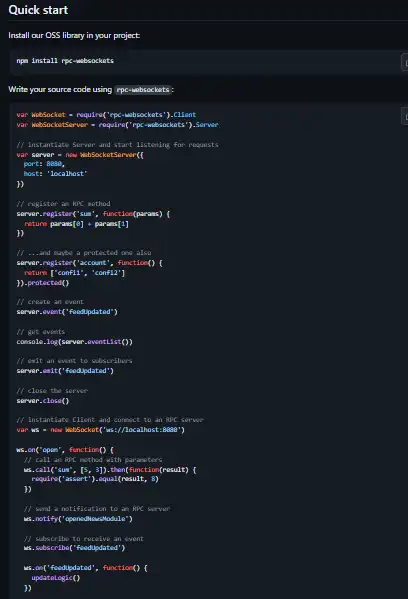
Task: Click the line "var WebSocketServer = require('rpc-websockets').Server"
Action: pyautogui.click(x=117, y=125)
